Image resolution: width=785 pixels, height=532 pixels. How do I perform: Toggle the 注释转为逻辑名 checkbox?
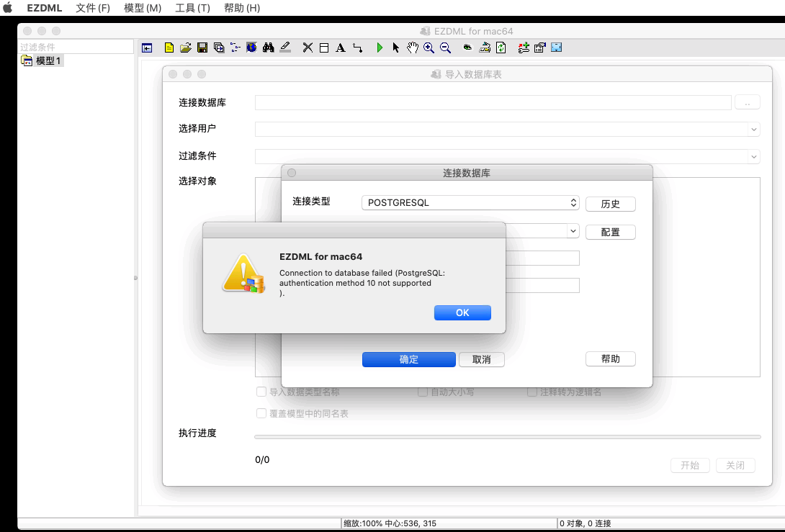pyautogui.click(x=532, y=392)
